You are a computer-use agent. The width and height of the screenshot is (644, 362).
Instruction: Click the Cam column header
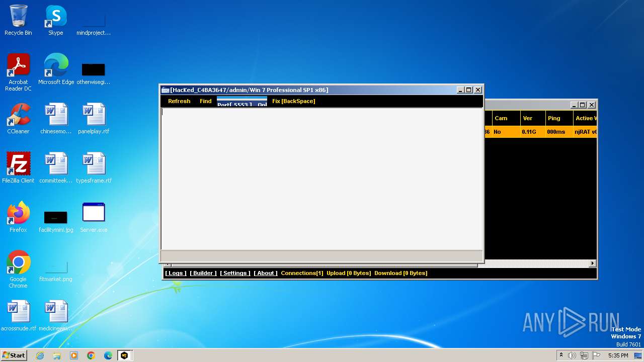tap(506, 118)
